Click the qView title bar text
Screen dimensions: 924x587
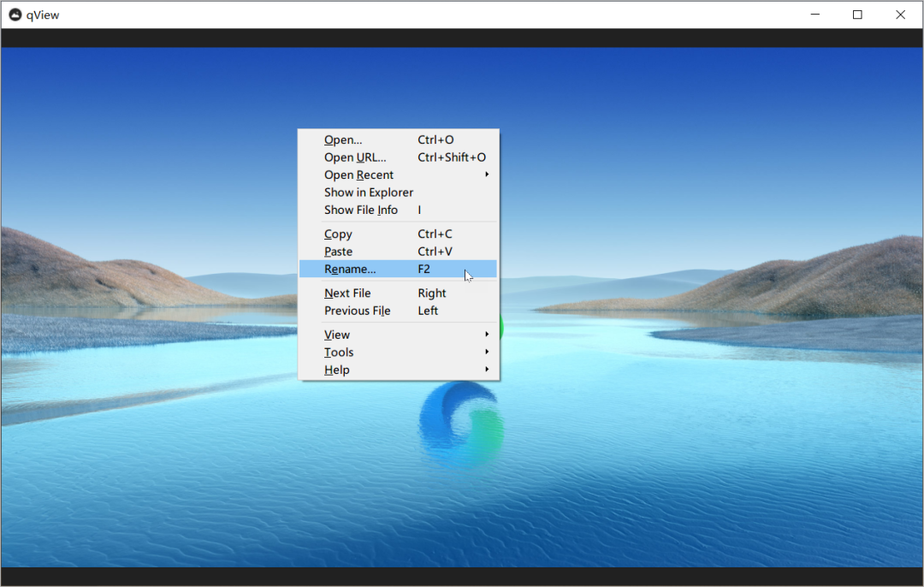click(x=43, y=15)
